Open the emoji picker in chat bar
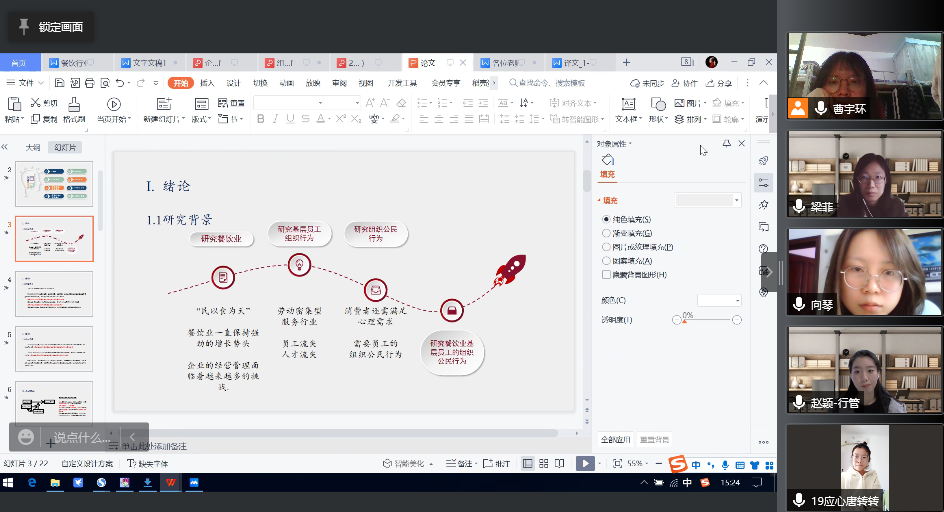Image resolution: width=944 pixels, height=512 pixels. pos(26,437)
